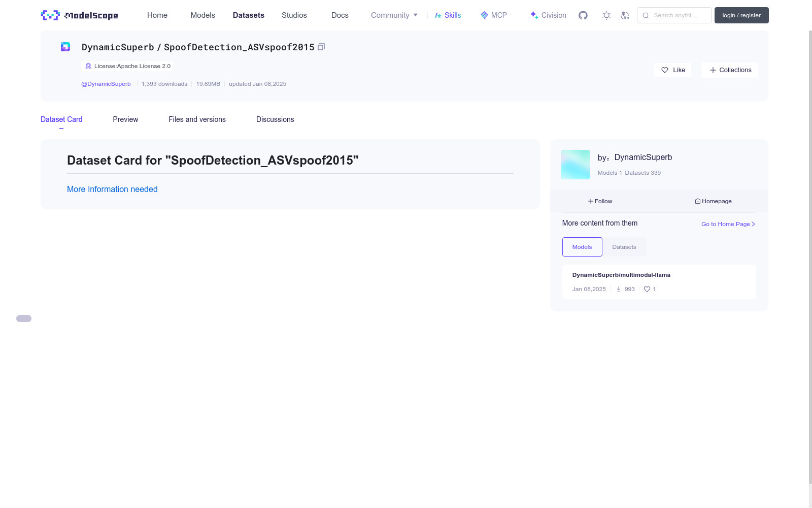This screenshot has width=812, height=508.
Task: Click the 19.69MB size text
Action: tap(208, 84)
